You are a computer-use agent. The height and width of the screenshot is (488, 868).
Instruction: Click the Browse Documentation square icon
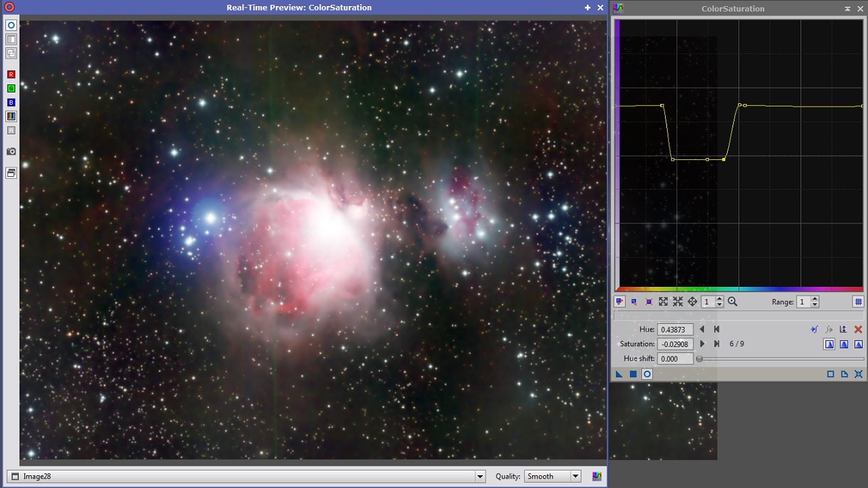[x=830, y=374]
